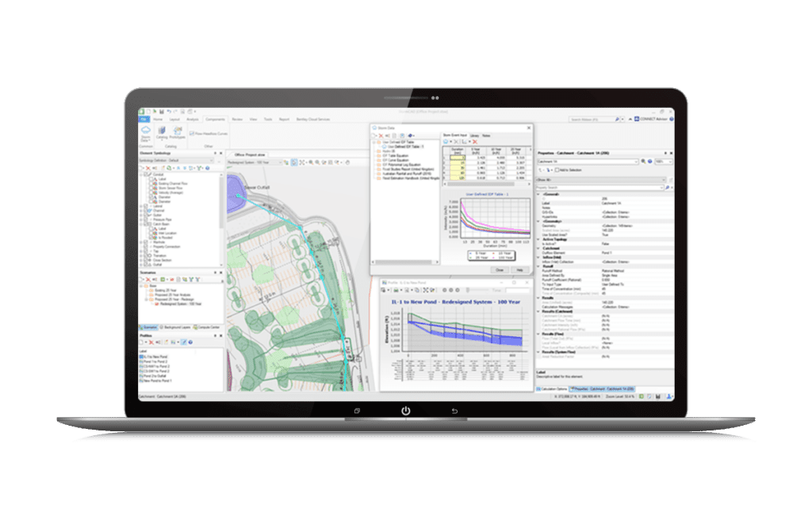Click Zoom In magnifier in drawing toolbar
Viewport: 812px width, 528px height.
pyautogui.click(x=311, y=163)
